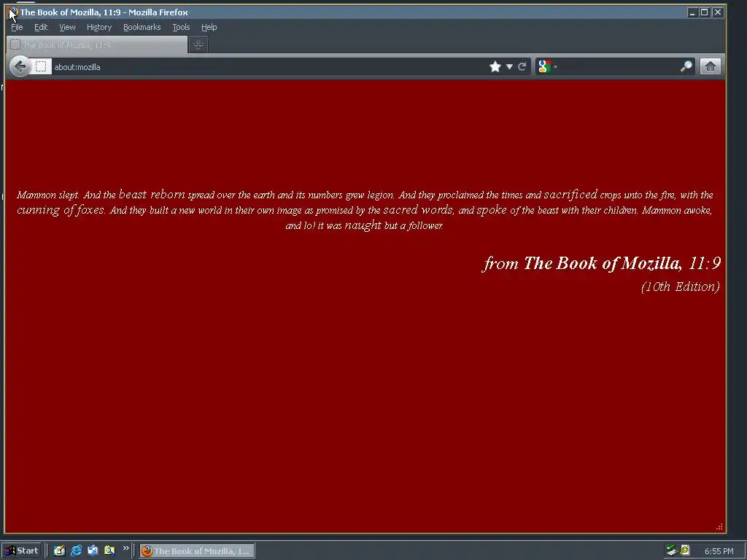The image size is (747, 560).
Task: Click the site identity icon beside the address
Action: tap(41, 66)
